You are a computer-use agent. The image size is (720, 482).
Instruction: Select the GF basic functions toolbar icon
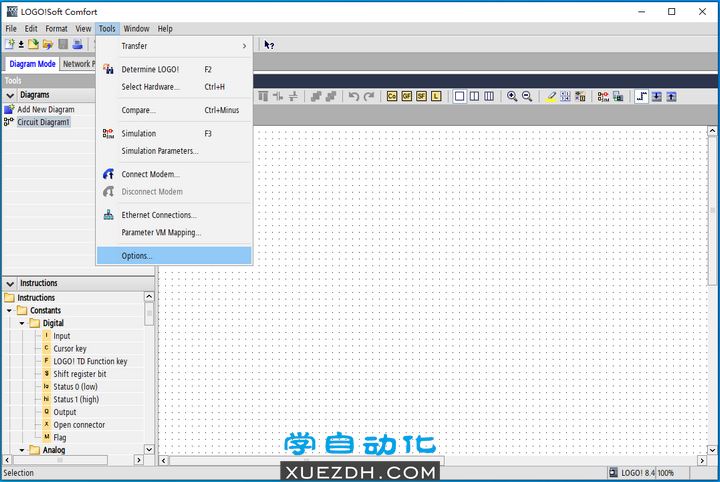[406, 96]
